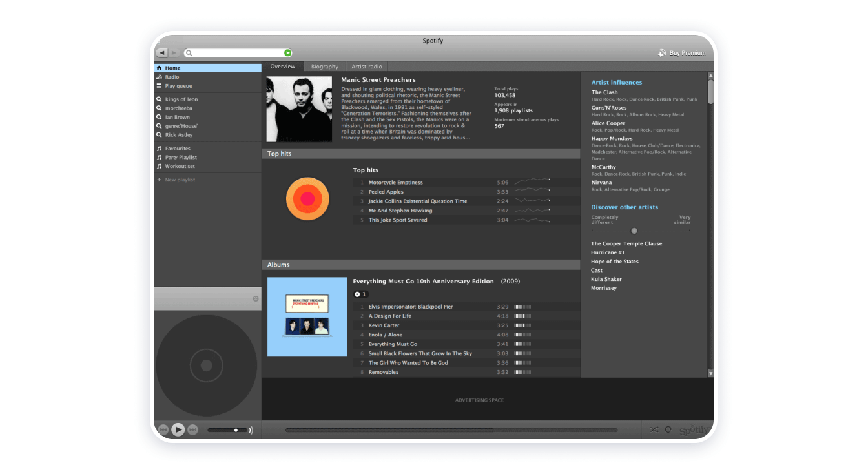Toggle shuffle mode

pos(654,429)
